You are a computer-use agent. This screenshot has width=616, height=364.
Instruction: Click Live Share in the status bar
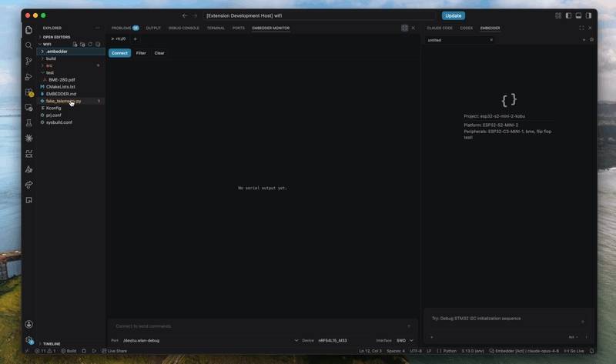(114, 351)
